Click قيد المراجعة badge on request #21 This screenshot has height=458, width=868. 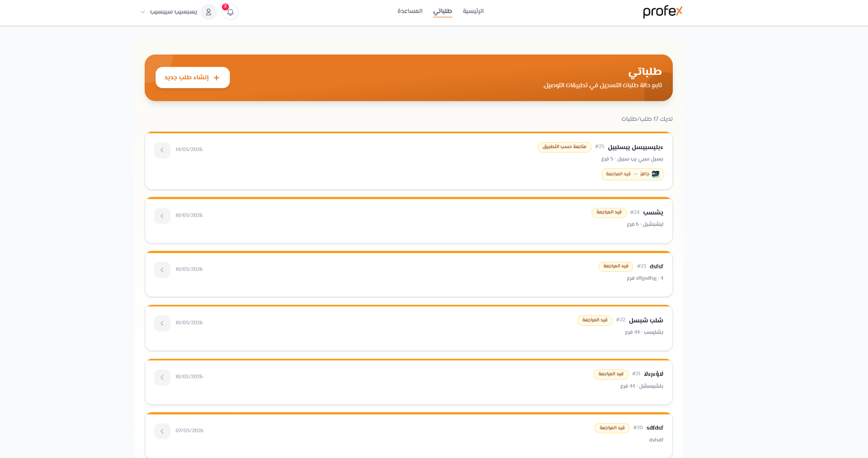(611, 374)
